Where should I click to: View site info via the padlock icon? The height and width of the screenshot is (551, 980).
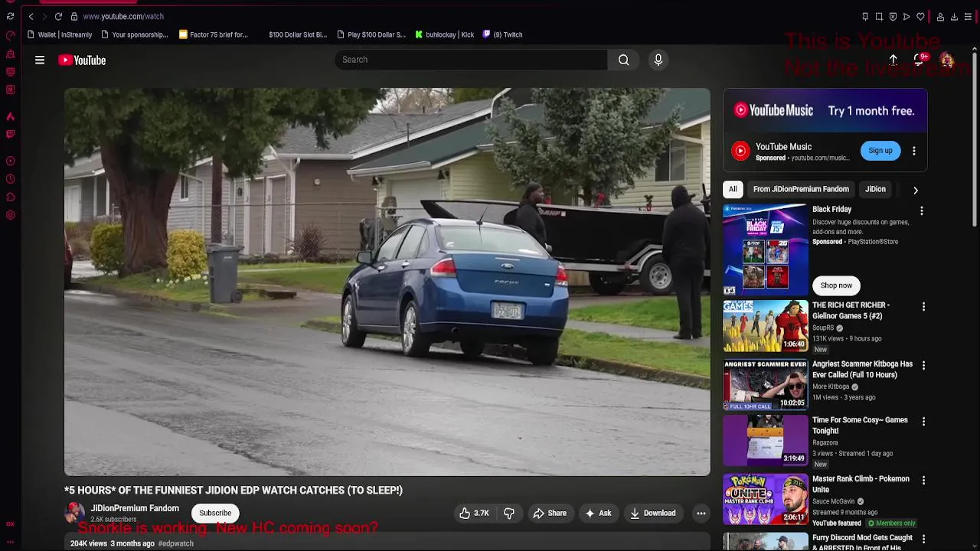[74, 16]
